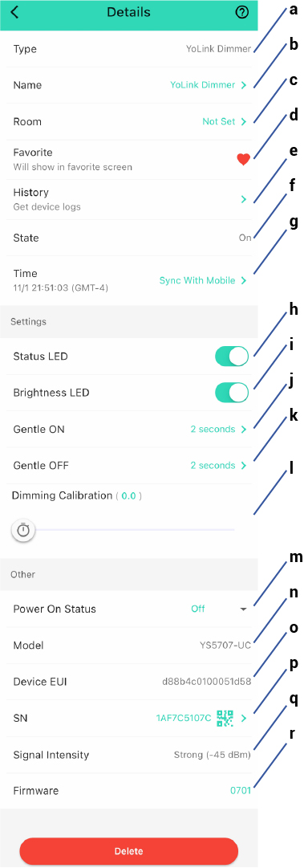
Task: Tap the chevron next to Not Set
Action: [x=244, y=121]
